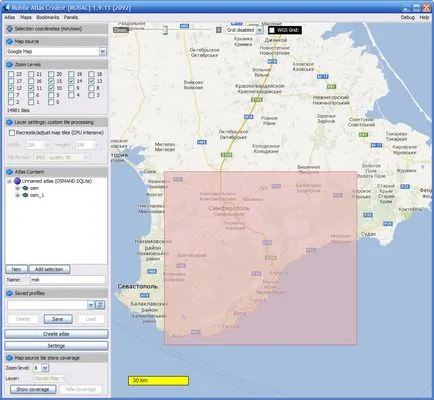
Task: Check zoom level 8
Action: coord(91,88)
